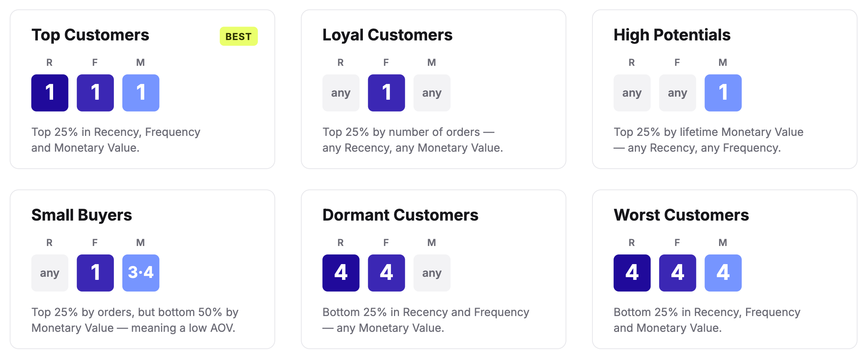Open the Loyal Customers card heading
Viewport: 868px width, 358px height.
(387, 35)
